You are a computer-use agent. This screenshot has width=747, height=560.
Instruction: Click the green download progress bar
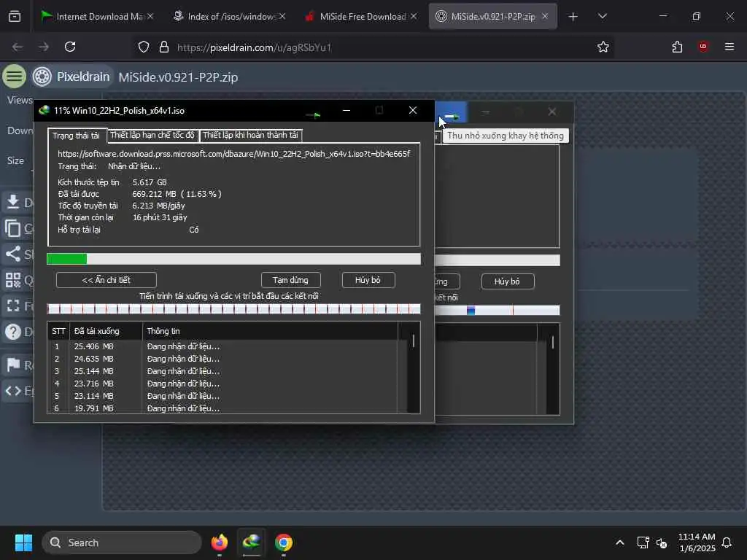click(233, 259)
